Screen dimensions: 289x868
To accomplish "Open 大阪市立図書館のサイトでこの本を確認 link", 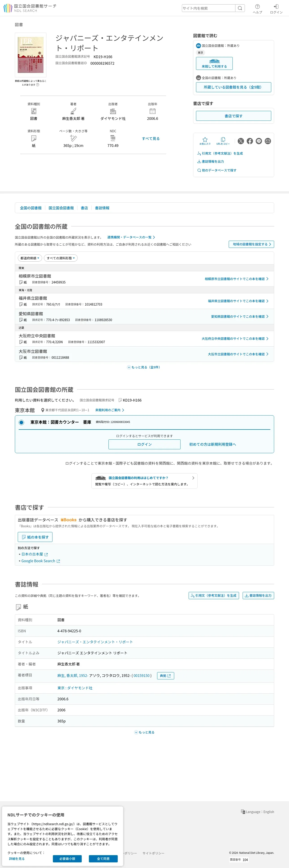I will click(x=238, y=354).
